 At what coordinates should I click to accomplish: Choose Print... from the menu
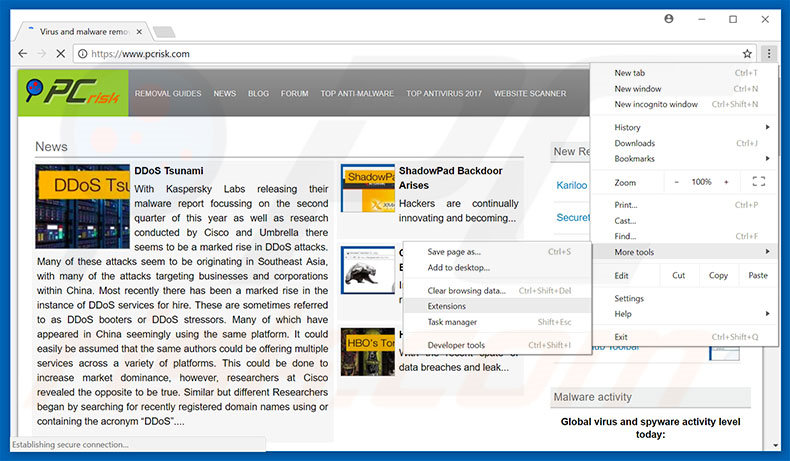tap(685, 205)
